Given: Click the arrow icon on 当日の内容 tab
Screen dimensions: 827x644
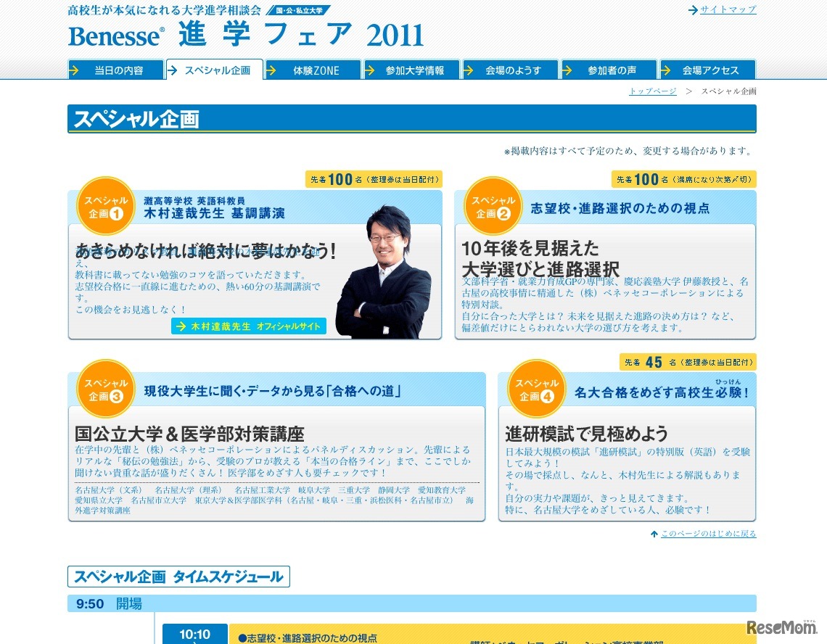Looking at the screenshot, I should point(75,70).
